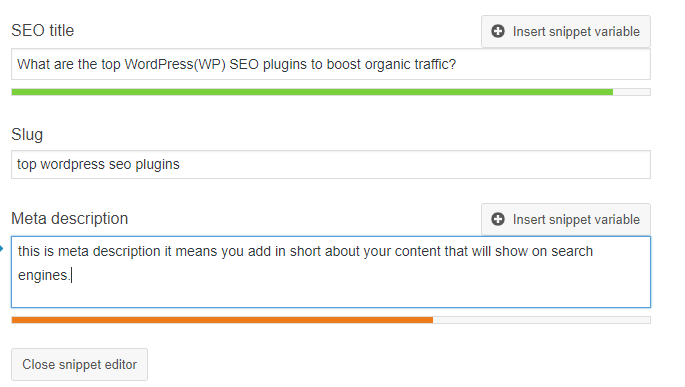Click the blue arrow marker left of description

click(x=2, y=249)
